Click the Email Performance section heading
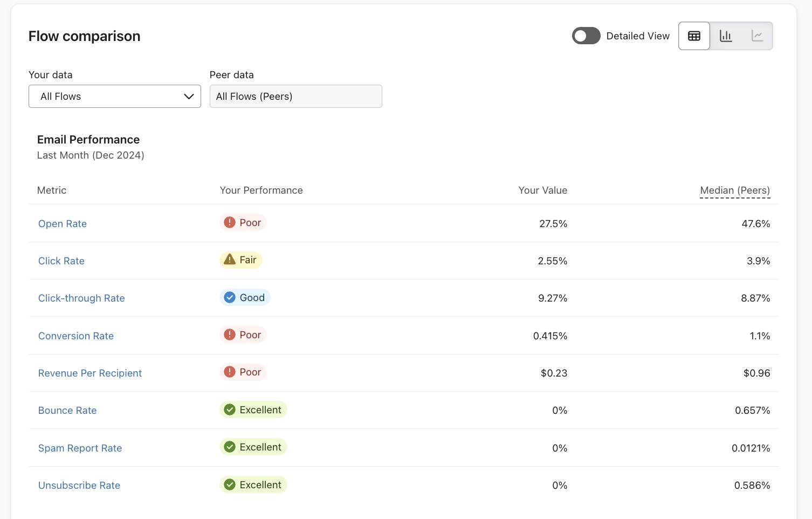812x519 pixels. 88,139
